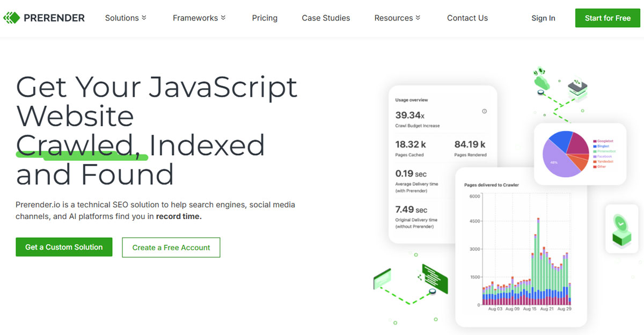This screenshot has width=644, height=335.
Task: Select the chat message bubble illustration
Action: 435,279
